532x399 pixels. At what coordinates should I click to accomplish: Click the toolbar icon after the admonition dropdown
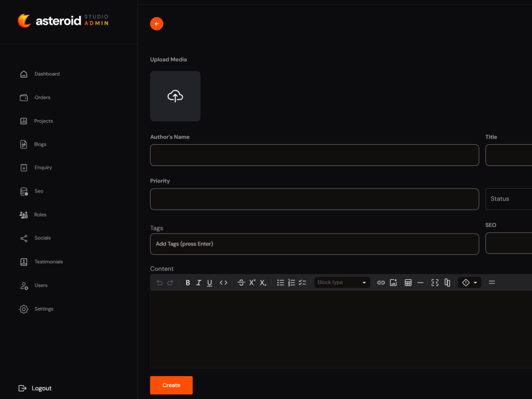pos(492,282)
